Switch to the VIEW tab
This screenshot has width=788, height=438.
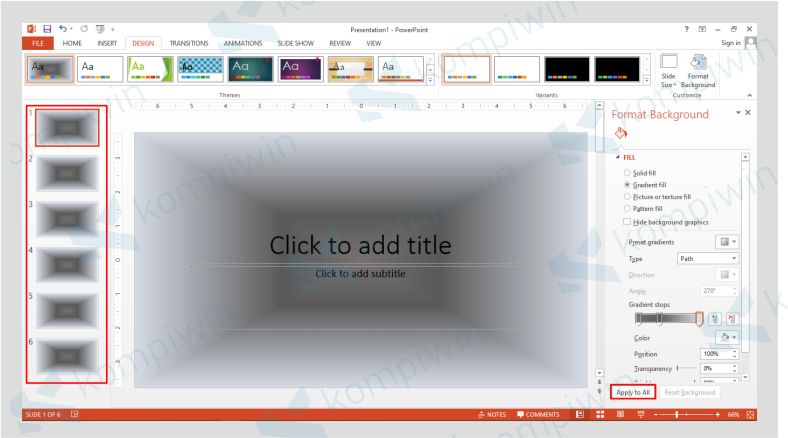373,43
